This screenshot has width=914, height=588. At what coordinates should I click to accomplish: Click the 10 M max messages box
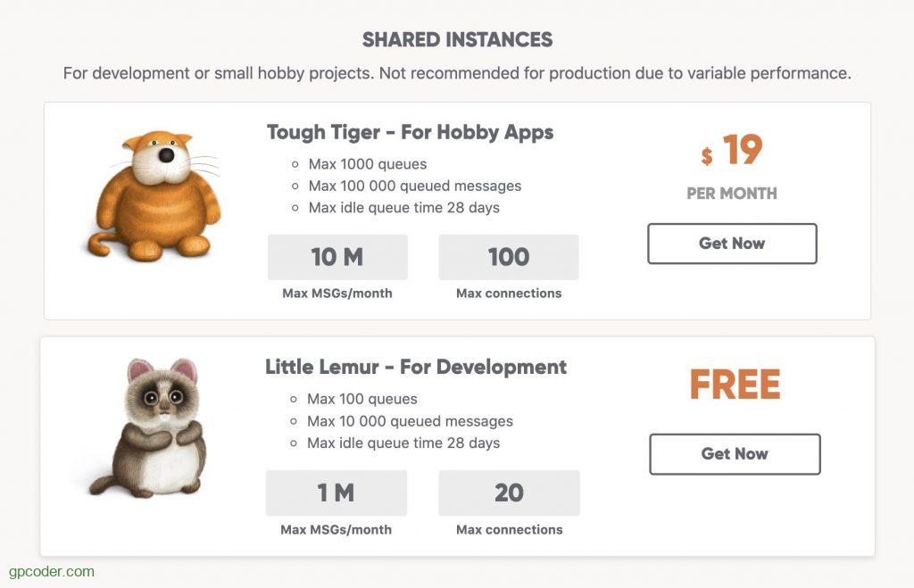tap(337, 258)
